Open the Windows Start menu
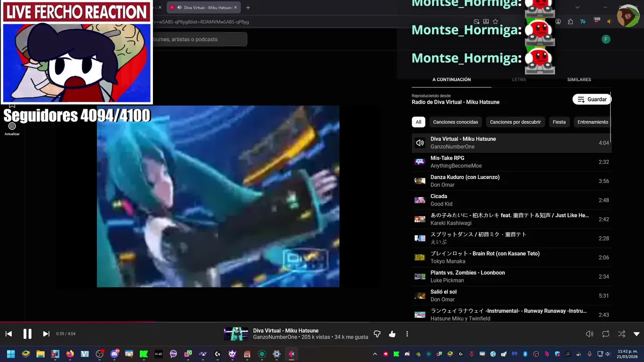Image resolution: width=644 pixels, height=362 pixels. point(11,354)
